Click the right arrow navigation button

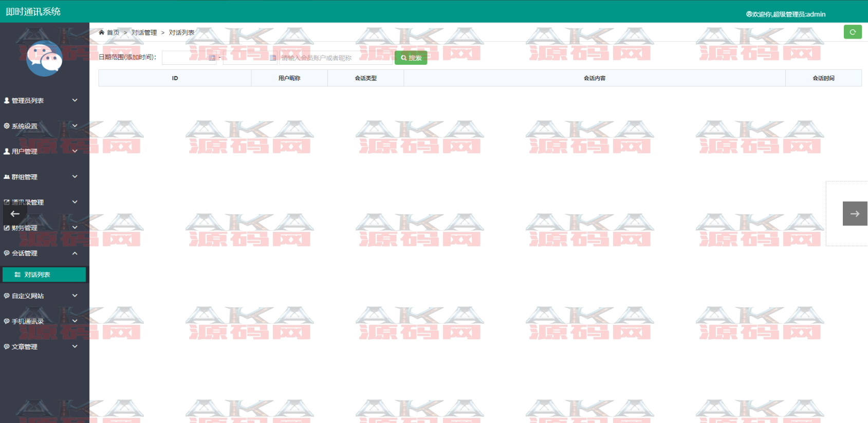tap(855, 213)
